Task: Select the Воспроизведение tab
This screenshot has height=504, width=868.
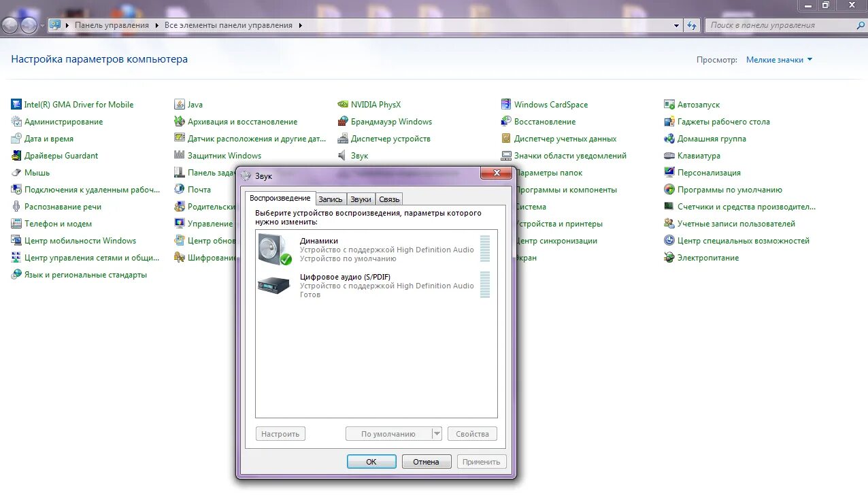Action: pos(280,198)
